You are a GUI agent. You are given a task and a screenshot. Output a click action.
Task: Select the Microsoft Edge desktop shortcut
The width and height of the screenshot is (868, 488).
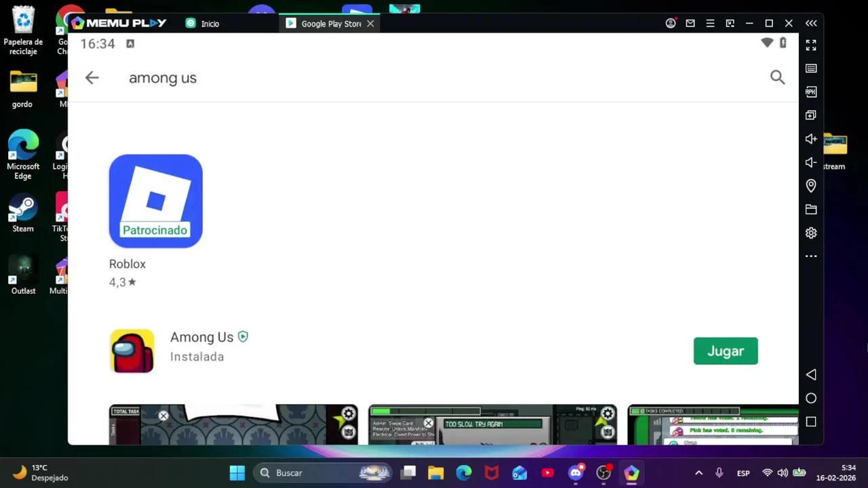coord(23,155)
